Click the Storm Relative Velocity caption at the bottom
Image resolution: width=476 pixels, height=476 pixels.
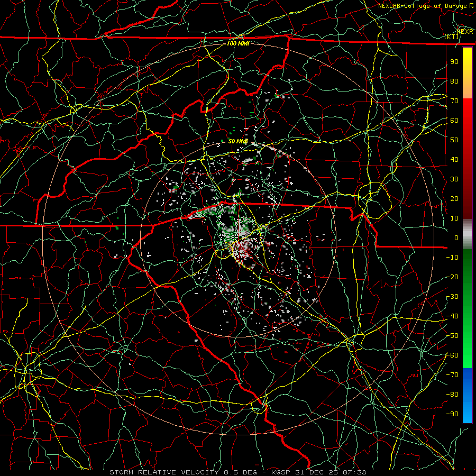(x=237, y=472)
